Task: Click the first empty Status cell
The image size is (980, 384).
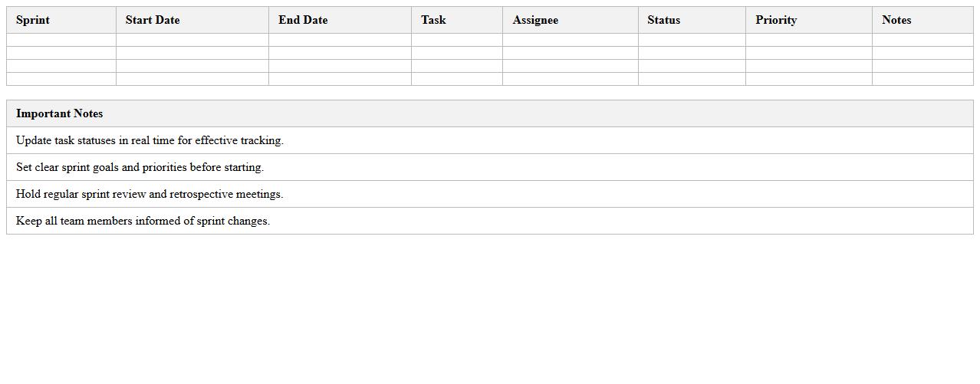Action: click(x=692, y=40)
